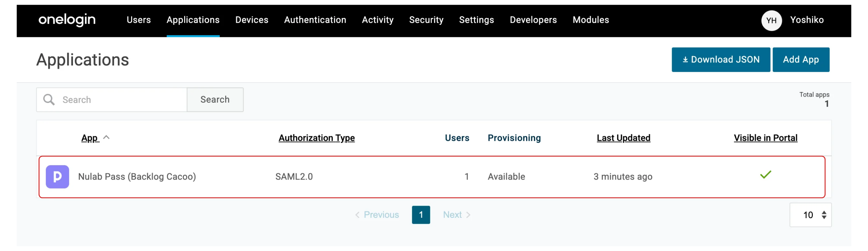The width and height of the screenshot is (868, 251).
Task: Go to the Previous page
Action: click(377, 215)
